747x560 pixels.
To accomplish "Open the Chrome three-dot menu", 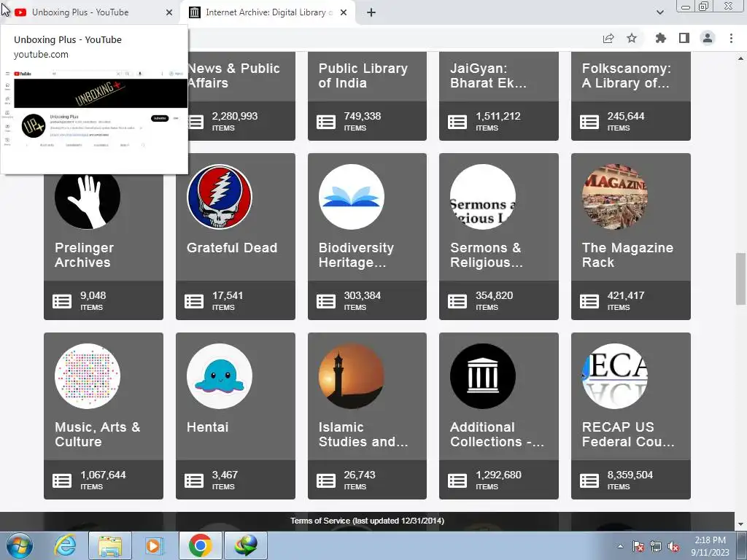I will [731, 38].
